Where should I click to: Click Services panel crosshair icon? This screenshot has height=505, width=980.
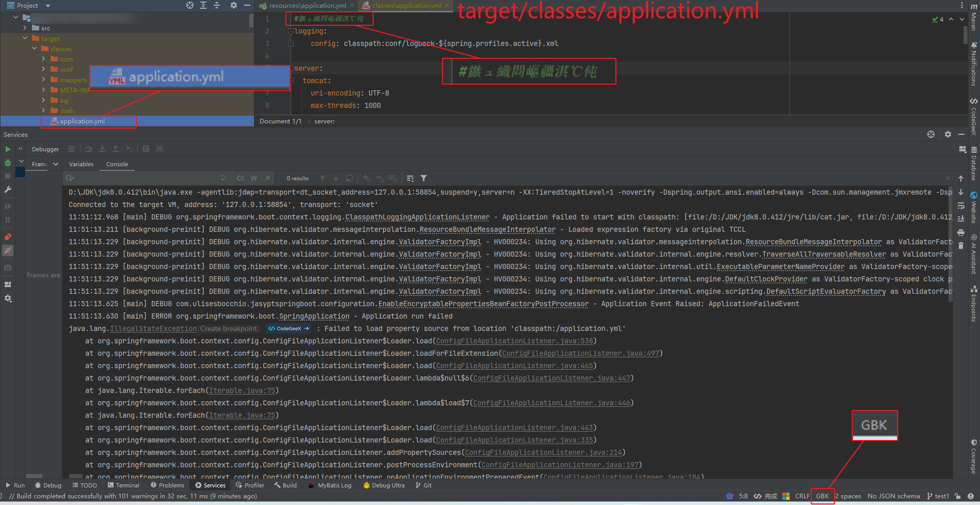931,134
